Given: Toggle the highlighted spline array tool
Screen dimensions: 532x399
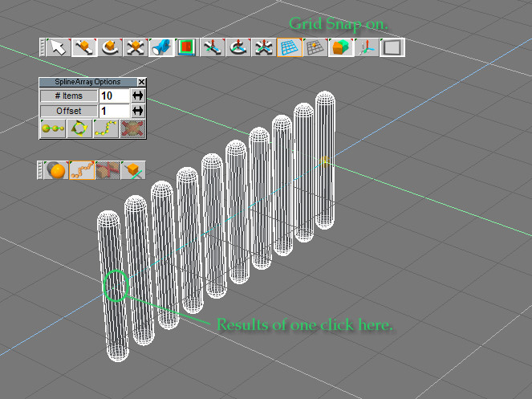Looking at the screenshot, I should 80,170.
